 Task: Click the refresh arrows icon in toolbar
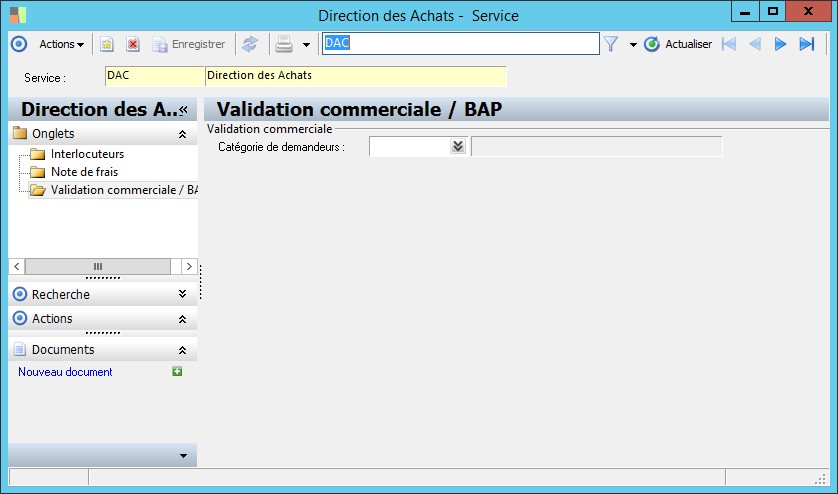pos(250,44)
